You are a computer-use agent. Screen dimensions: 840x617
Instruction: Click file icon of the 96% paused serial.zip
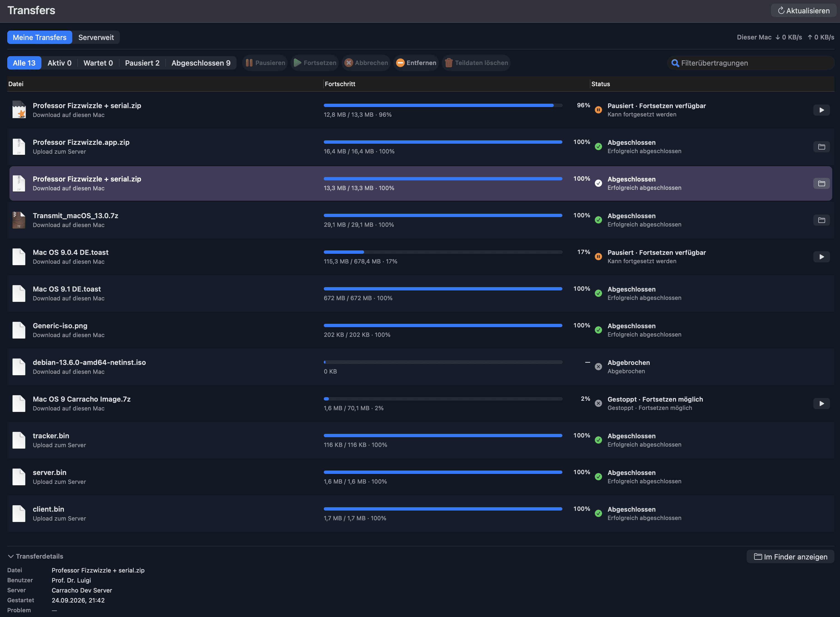point(19,110)
